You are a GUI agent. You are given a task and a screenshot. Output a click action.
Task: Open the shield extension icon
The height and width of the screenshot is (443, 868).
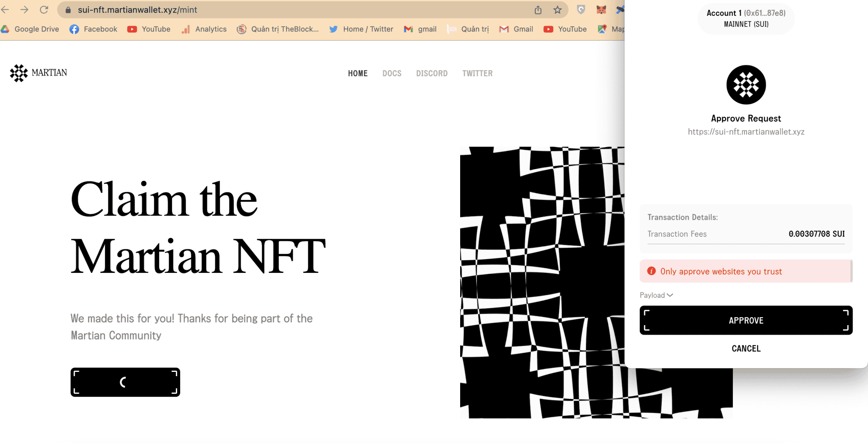581,10
